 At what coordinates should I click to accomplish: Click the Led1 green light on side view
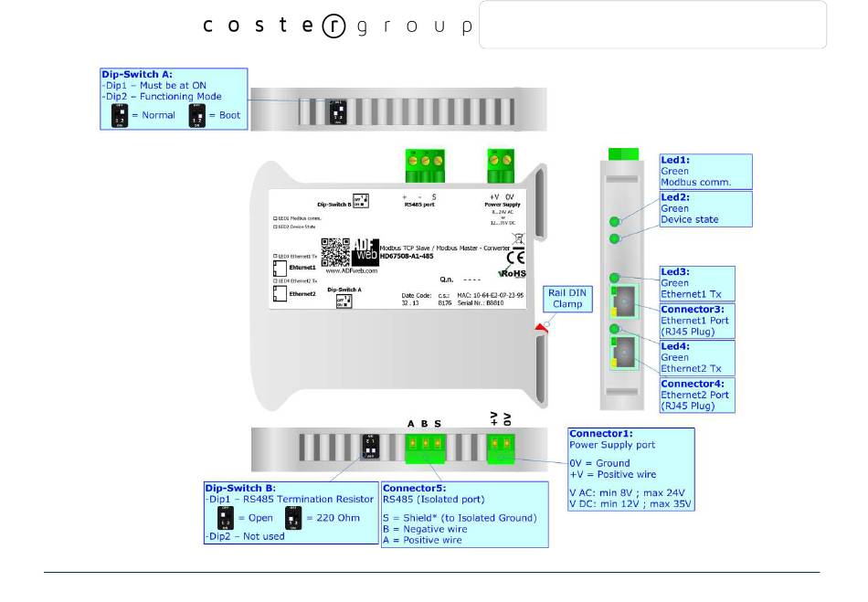[x=614, y=221]
